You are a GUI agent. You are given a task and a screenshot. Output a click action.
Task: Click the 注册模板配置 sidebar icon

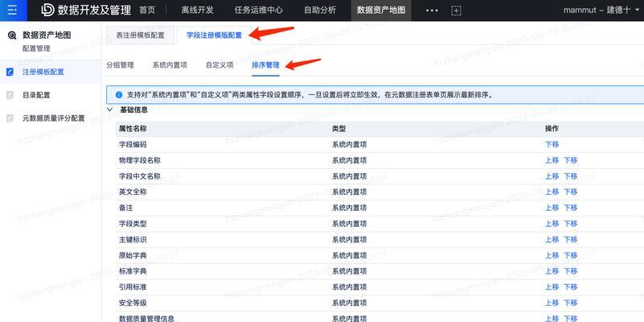(10, 72)
